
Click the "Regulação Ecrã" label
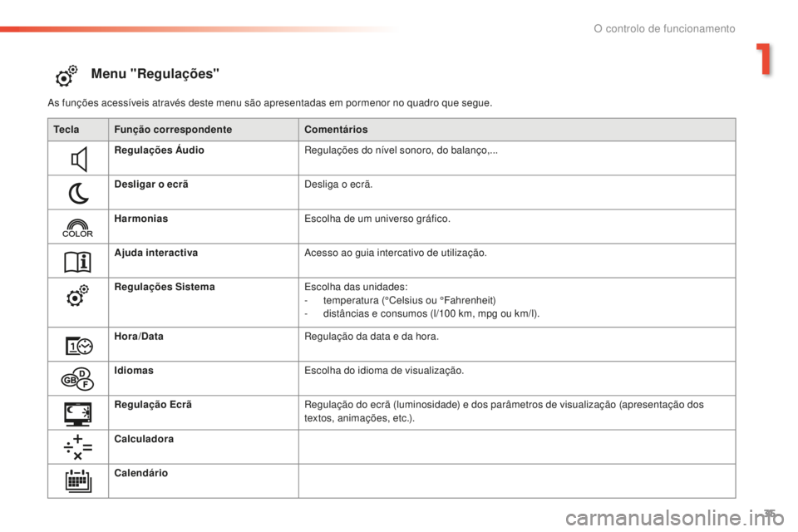pyautogui.click(x=153, y=404)
